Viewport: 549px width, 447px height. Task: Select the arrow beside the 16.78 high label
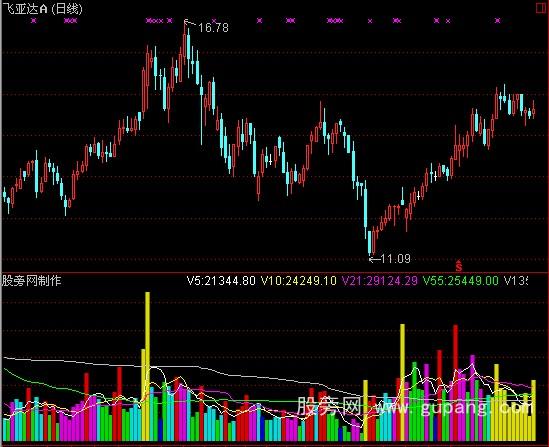click(190, 23)
